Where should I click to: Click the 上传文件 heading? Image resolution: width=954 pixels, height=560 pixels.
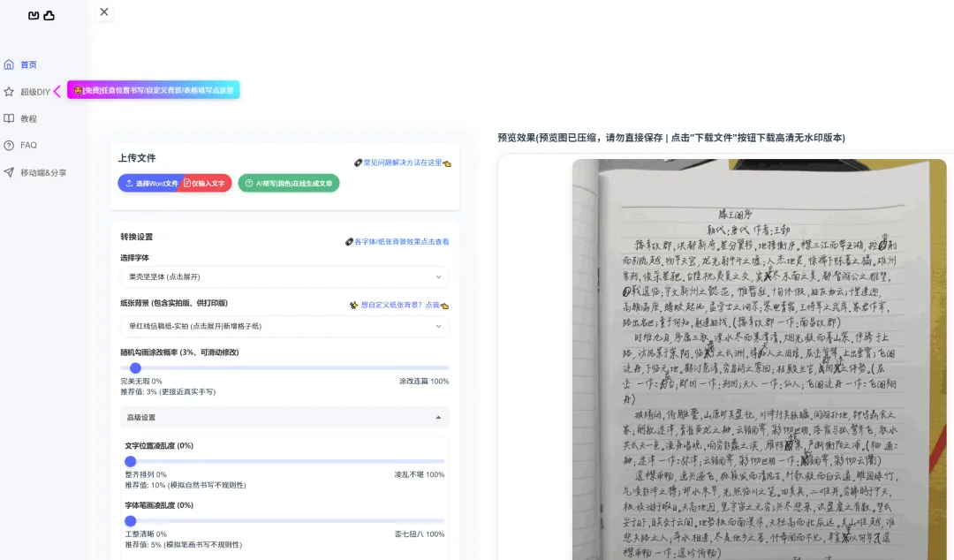pos(137,157)
